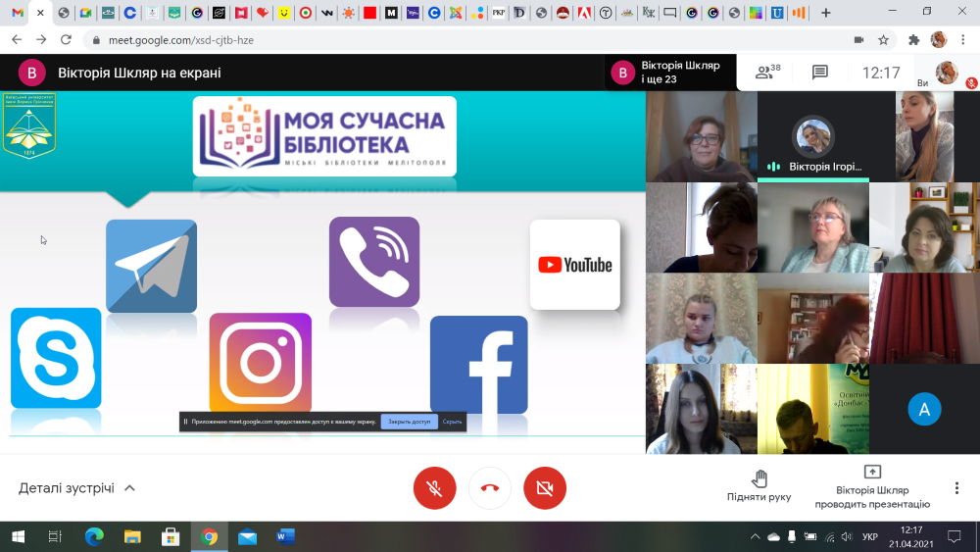
Task: Click the Закрыть доступ stop sharing button
Action: pyautogui.click(x=409, y=422)
